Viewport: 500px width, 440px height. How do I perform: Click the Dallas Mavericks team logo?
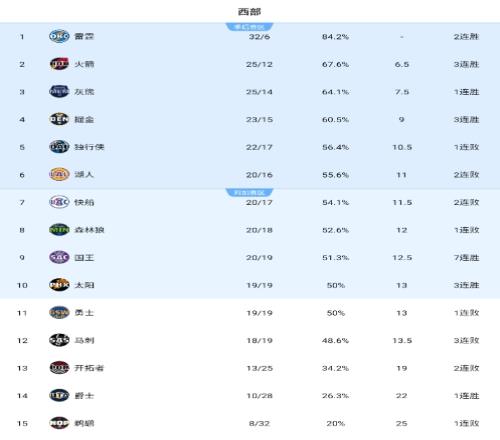point(59,147)
